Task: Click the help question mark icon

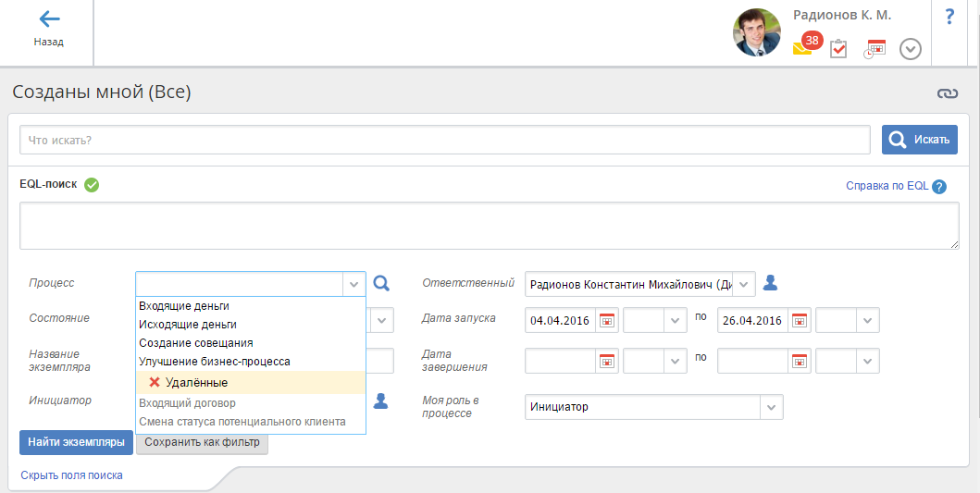Action: pos(949,17)
